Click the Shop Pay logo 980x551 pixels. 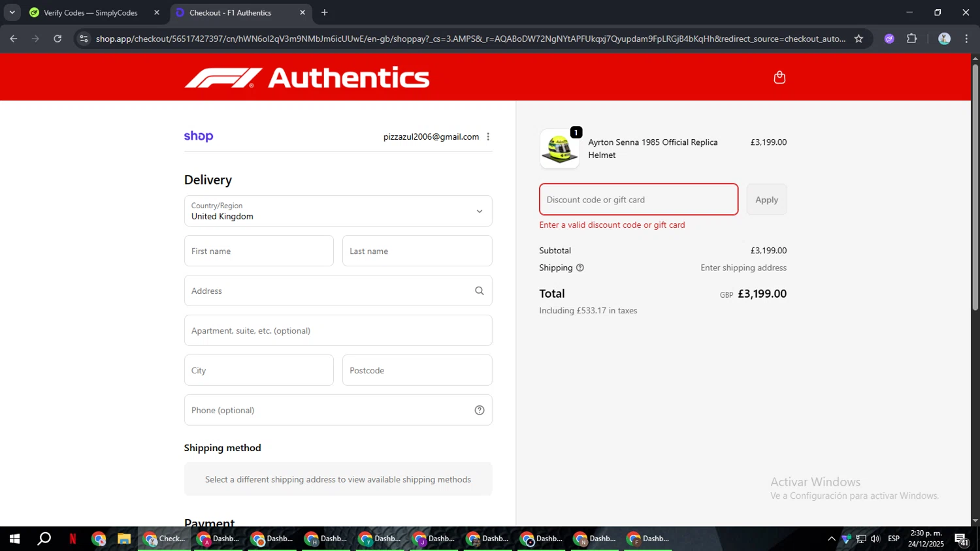[199, 136]
